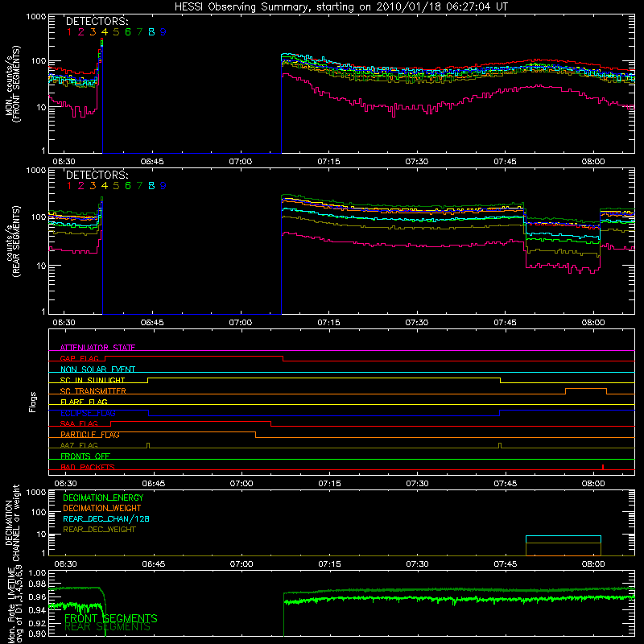Select detector 6 in front segments legend

point(128,32)
